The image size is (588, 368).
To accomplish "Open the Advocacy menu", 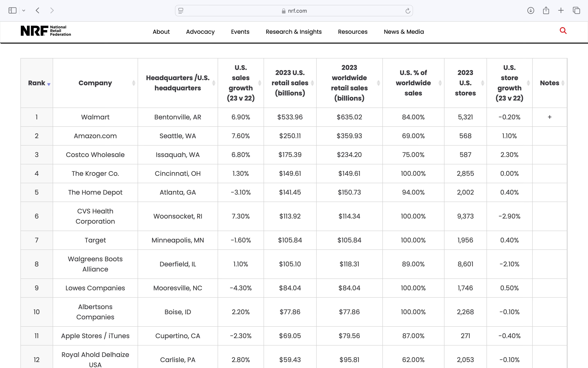I will (200, 32).
